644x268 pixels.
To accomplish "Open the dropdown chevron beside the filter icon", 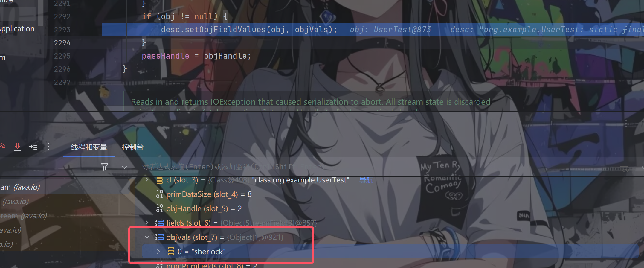I will pyautogui.click(x=124, y=167).
